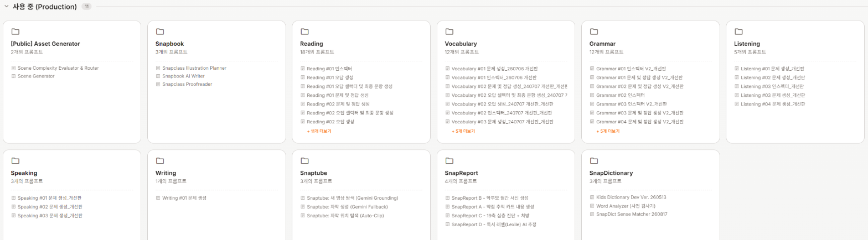Screen dimensions: 868x240
Task: Open the Snapbook folder title
Action: coord(169,44)
